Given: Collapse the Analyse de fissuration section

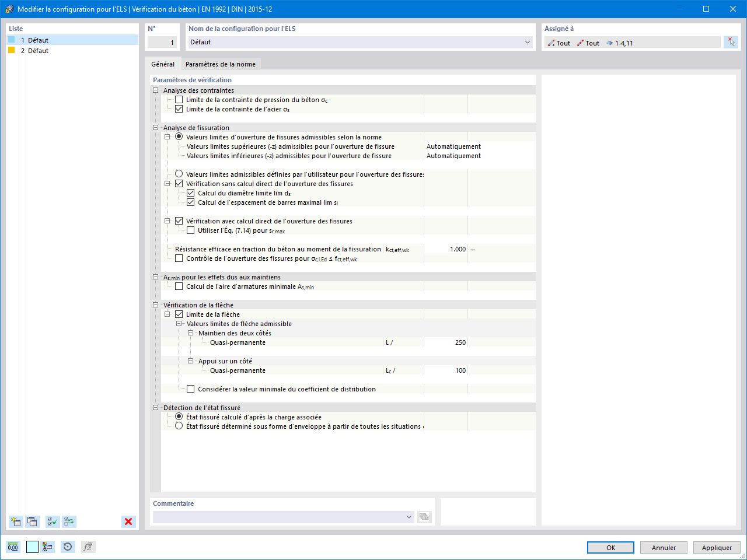Looking at the screenshot, I should click(155, 127).
